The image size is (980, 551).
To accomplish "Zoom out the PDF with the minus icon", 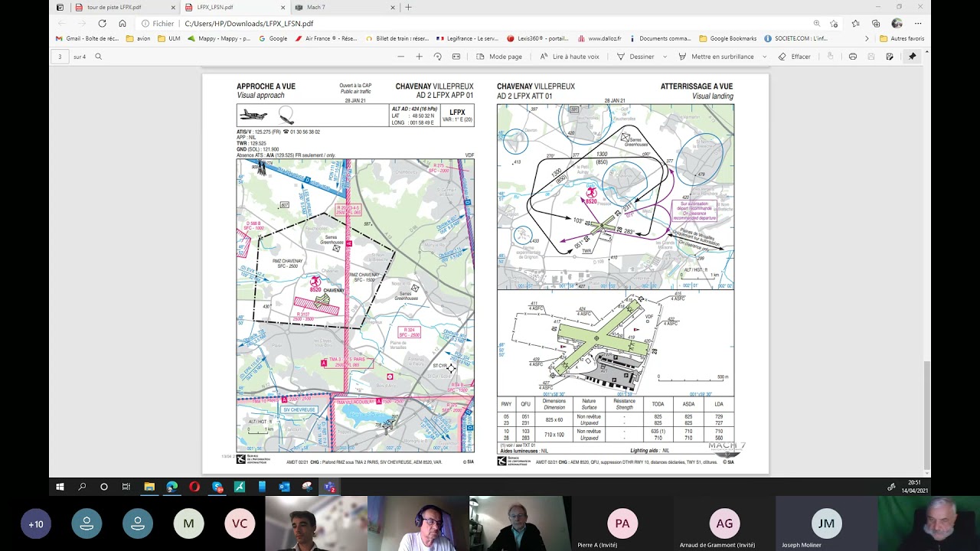I will 400,57.
